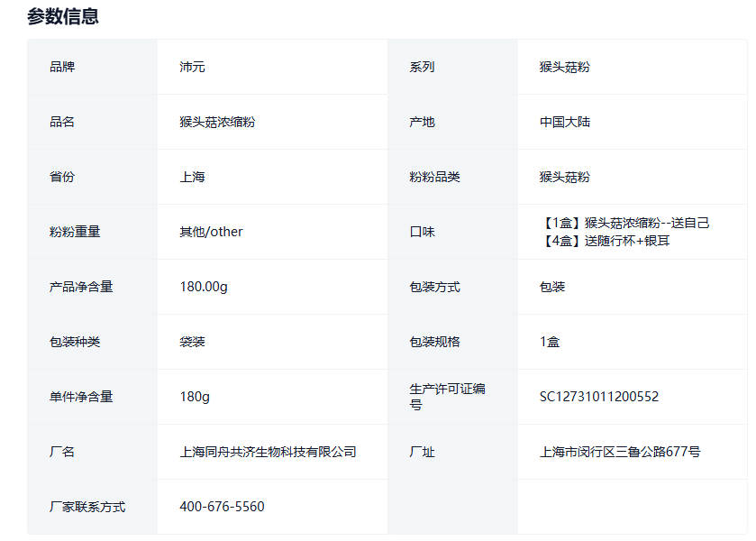Click the specification value 1盒

pyautogui.click(x=550, y=342)
